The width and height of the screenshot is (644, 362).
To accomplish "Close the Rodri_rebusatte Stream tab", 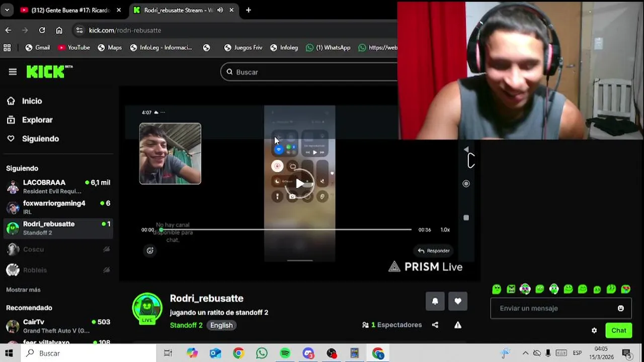I will point(232,10).
